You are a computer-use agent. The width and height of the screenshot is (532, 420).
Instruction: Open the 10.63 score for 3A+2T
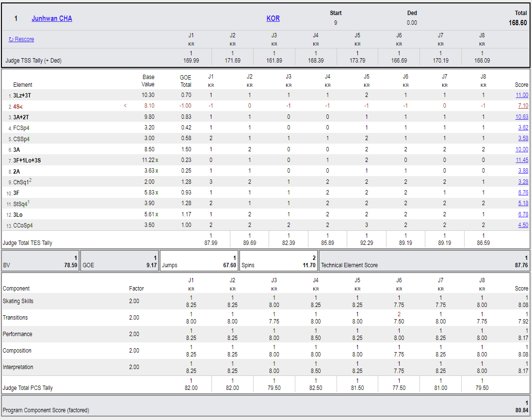522,117
